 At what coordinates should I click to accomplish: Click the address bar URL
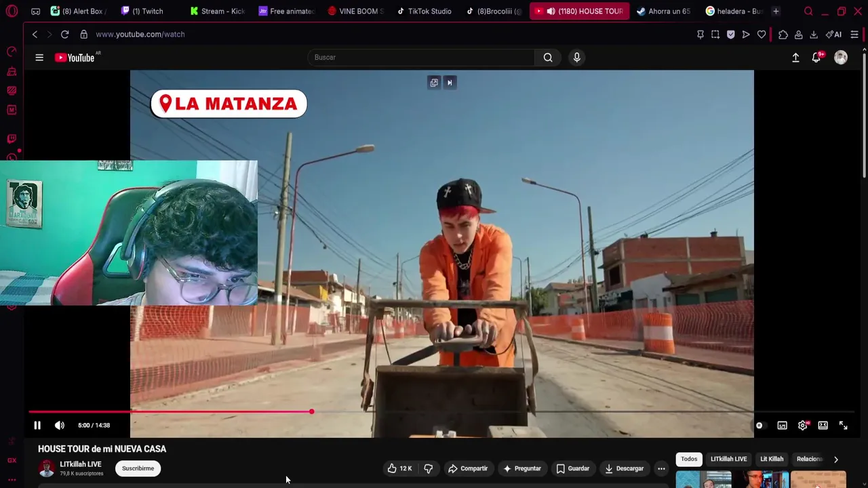(x=140, y=34)
